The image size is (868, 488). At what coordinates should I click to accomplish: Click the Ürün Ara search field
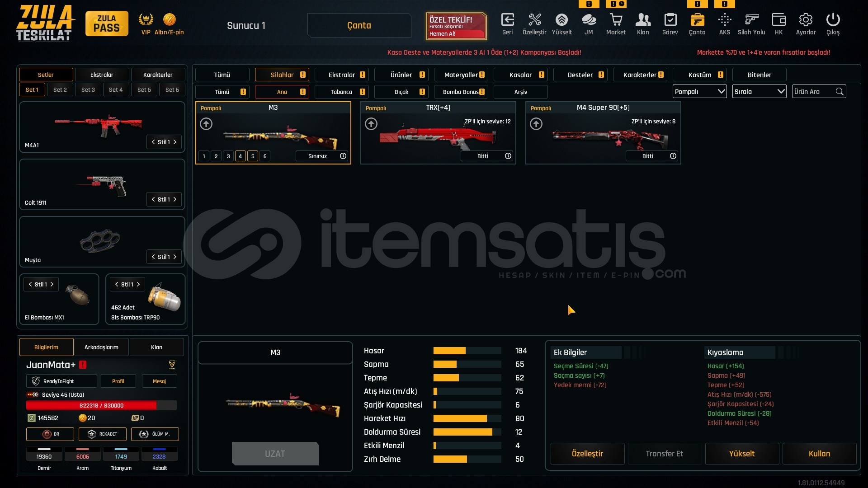click(x=814, y=92)
